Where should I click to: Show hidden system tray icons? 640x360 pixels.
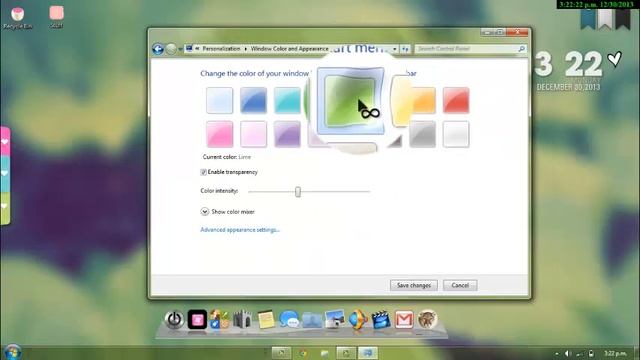(x=556, y=353)
